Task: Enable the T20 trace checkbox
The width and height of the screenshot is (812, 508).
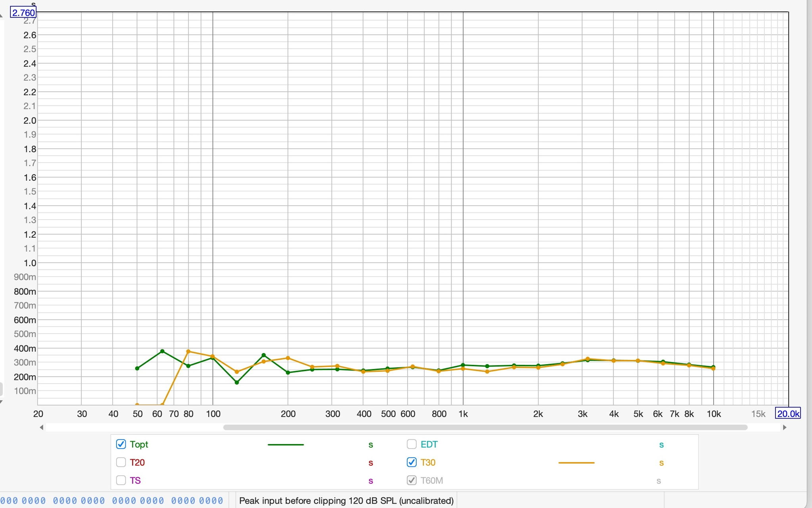Action: (x=121, y=462)
